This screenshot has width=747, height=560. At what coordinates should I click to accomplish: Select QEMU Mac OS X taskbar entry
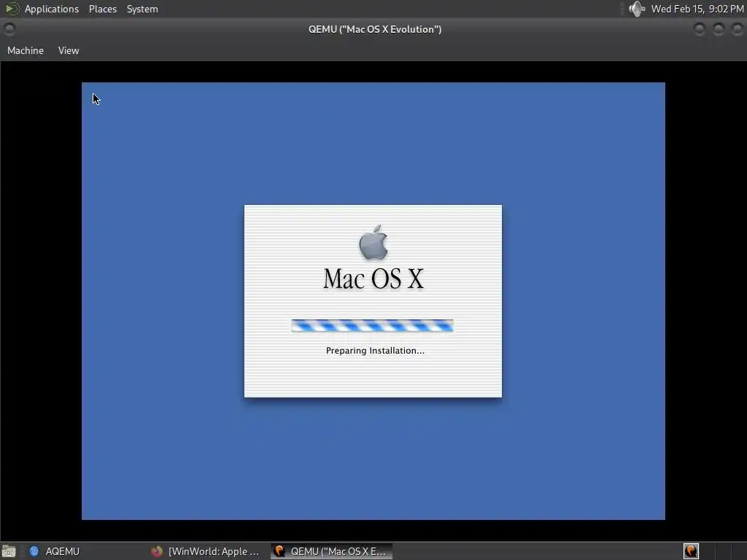click(332, 551)
